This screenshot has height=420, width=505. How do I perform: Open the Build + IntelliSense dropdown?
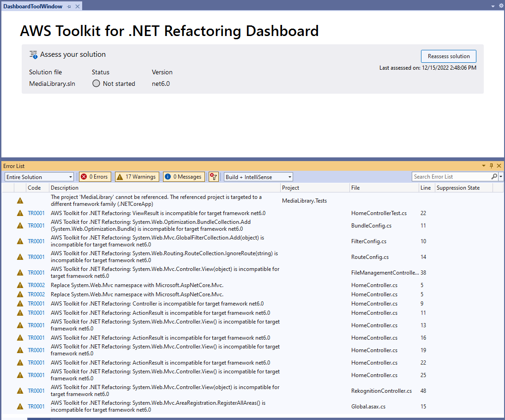[x=259, y=177]
